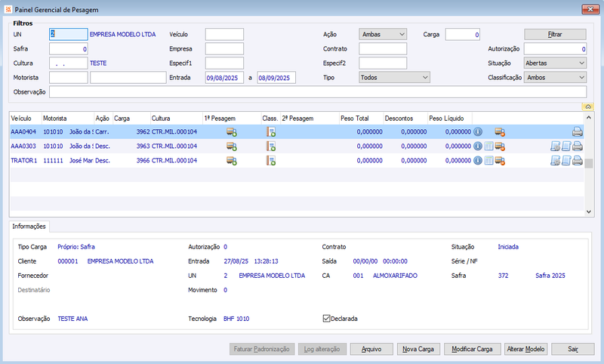Click the Nova Carga button
This screenshot has width=604, height=364.
point(418,349)
